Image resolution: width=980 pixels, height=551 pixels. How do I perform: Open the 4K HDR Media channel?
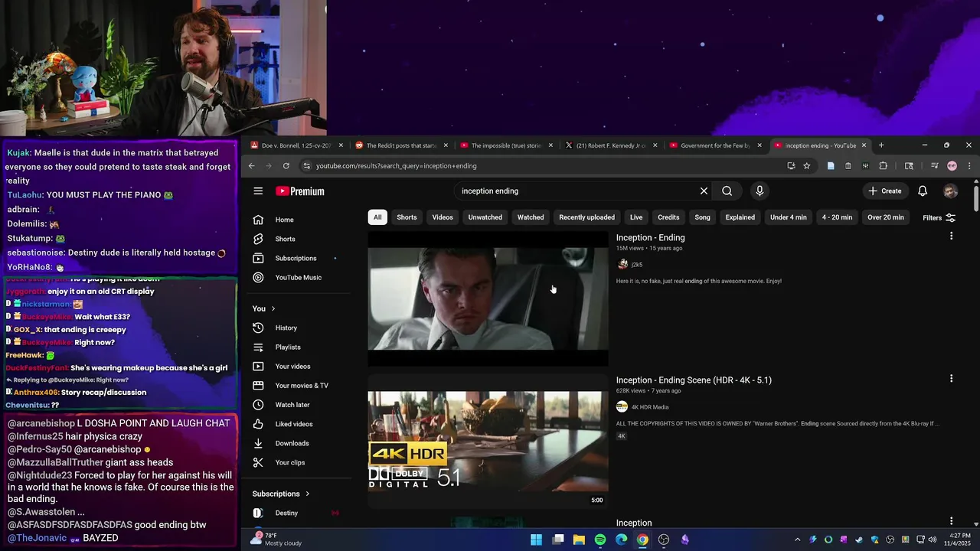point(650,407)
